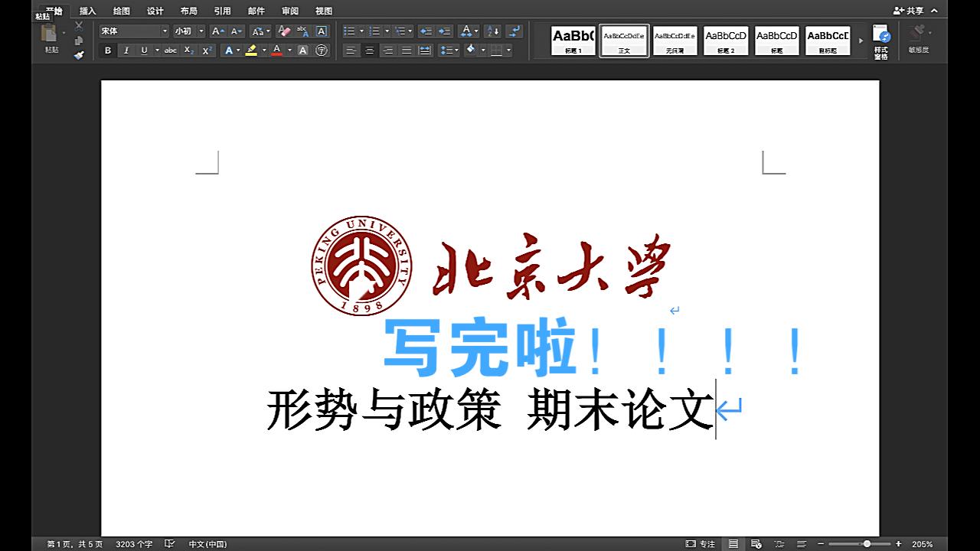Expand highlight color dropdown arrow
The image size is (980, 551).
264,51
